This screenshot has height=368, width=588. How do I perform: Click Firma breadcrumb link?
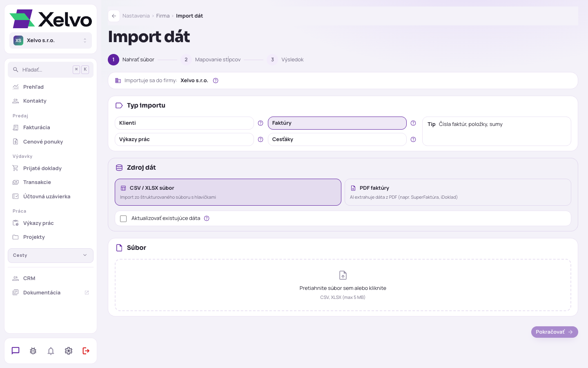163,16
